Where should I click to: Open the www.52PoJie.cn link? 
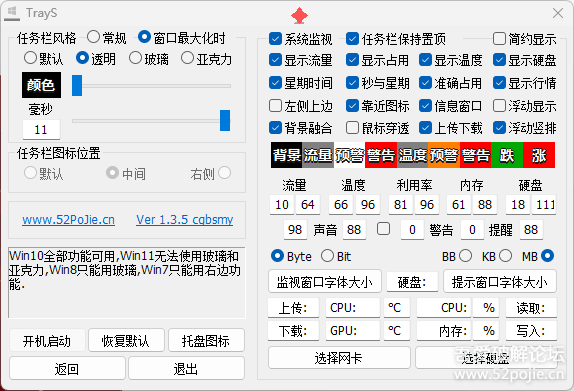tap(68, 220)
